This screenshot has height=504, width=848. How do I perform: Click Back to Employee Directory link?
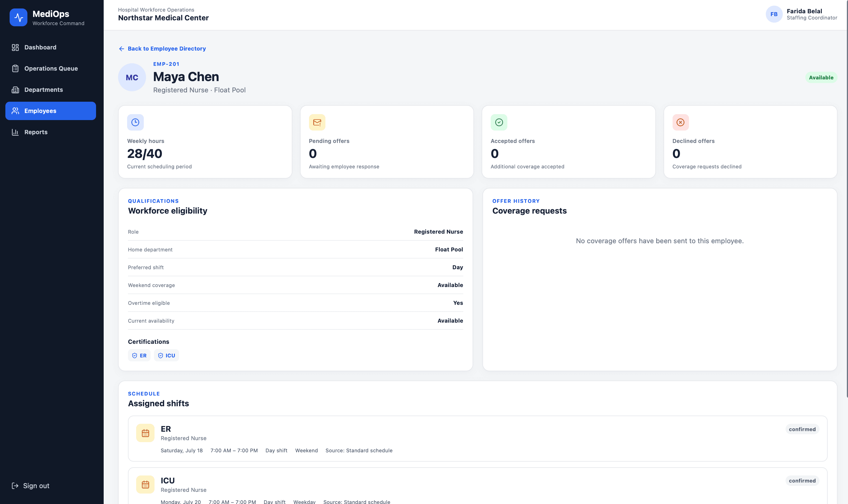tap(162, 49)
